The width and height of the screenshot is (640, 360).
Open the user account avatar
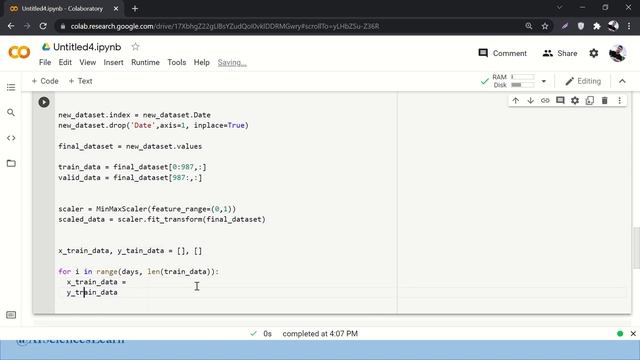(x=617, y=53)
